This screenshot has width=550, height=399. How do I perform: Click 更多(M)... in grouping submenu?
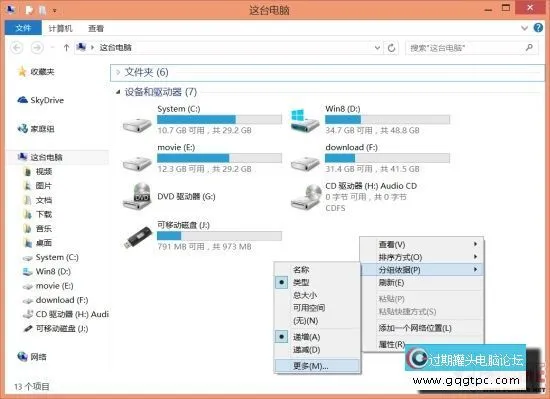pos(317,366)
